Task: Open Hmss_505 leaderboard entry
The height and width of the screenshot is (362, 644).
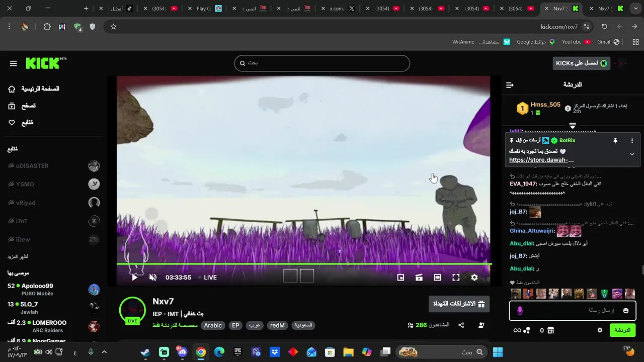Action: 539,108
